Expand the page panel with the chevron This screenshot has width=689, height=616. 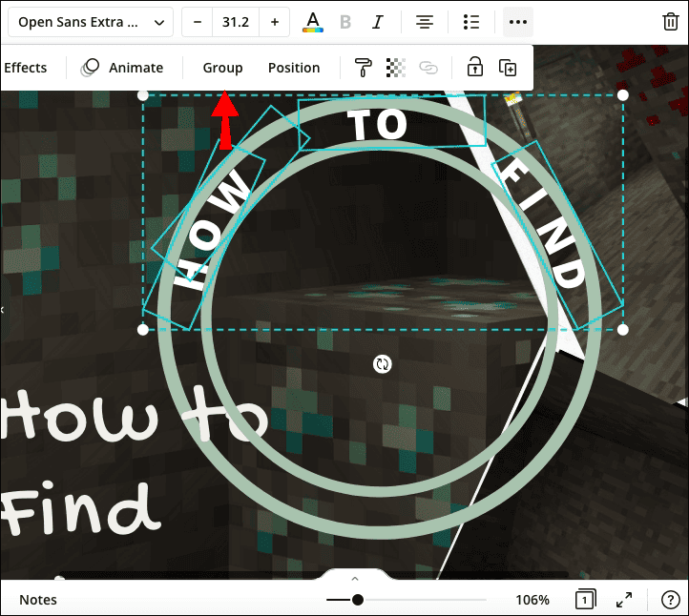point(354,579)
